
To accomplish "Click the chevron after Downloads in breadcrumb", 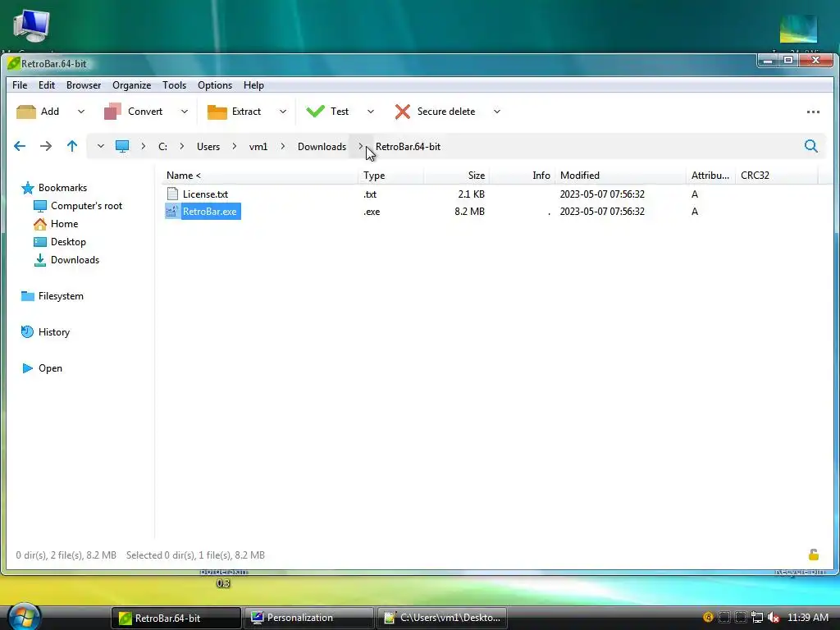I will [361, 146].
